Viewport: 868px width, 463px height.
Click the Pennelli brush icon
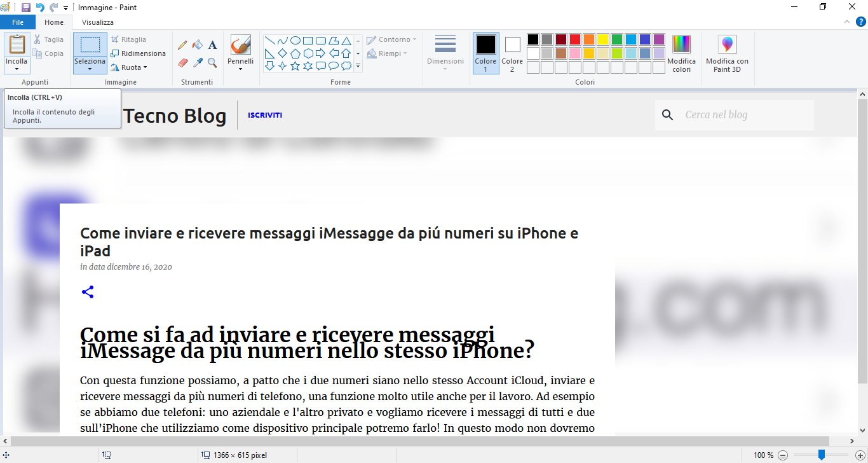click(240, 45)
